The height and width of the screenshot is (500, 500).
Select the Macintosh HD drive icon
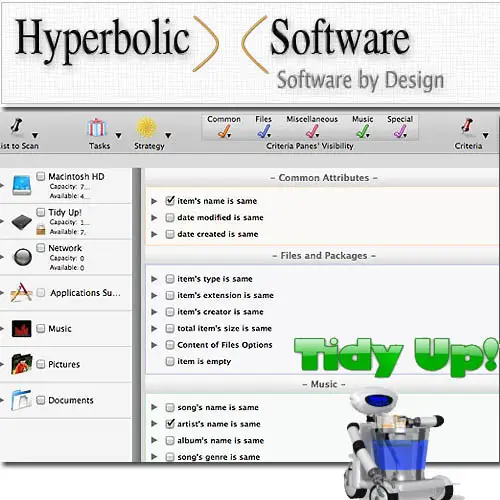22,185
